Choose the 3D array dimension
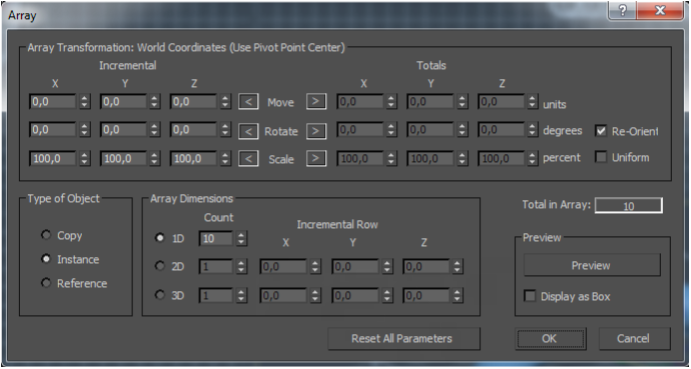 tap(160, 294)
